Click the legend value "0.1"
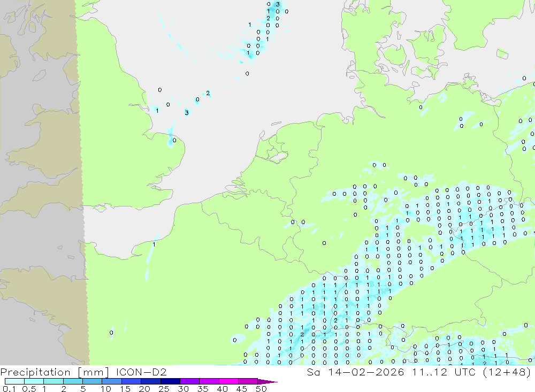 coord(9,389)
